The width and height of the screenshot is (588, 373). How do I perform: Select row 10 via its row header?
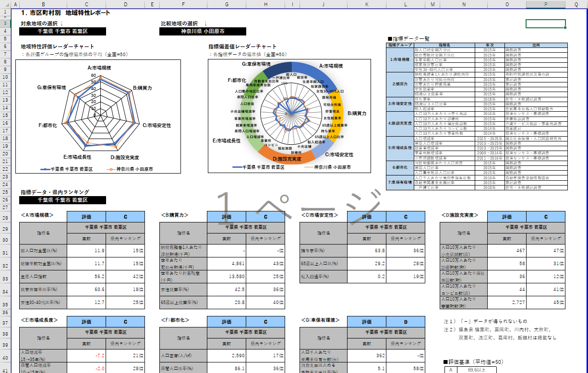tap(5, 77)
